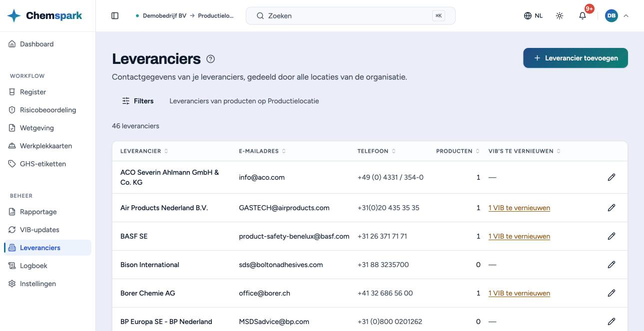Click MSDSadvice@bp.com email
The height and width of the screenshot is (331, 644).
(274, 322)
